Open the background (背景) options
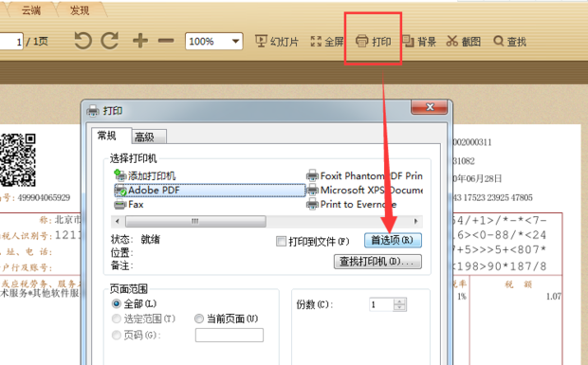This screenshot has width=588, height=365. (x=419, y=41)
